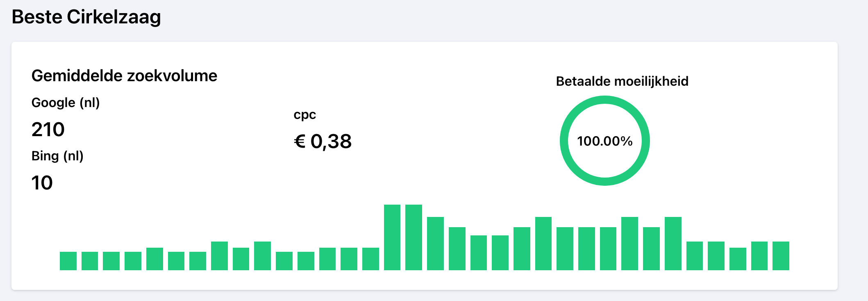868x301 pixels.
Task: Click the bar immediately right of the tallest bars
Action: pyautogui.click(x=435, y=244)
